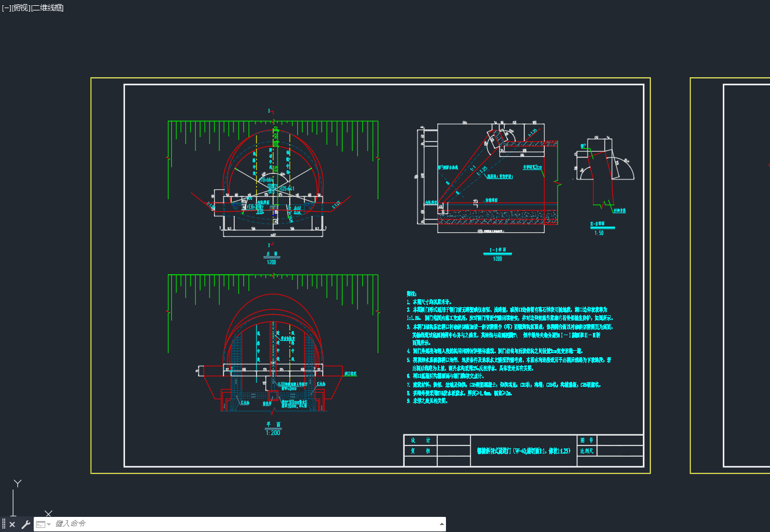Click the [-] viewport controls label
The height and width of the screenshot is (532, 770).
(x=6, y=8)
